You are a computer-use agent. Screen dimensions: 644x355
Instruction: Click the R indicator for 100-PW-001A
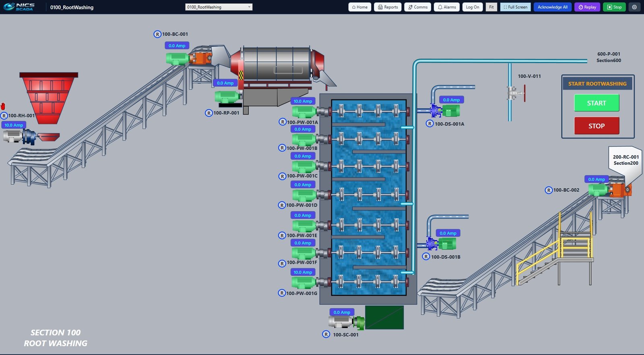(283, 122)
